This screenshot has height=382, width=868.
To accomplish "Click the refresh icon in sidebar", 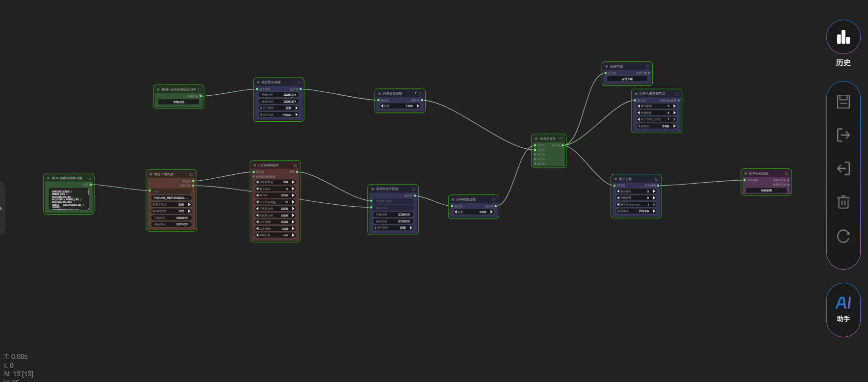I will (x=843, y=236).
